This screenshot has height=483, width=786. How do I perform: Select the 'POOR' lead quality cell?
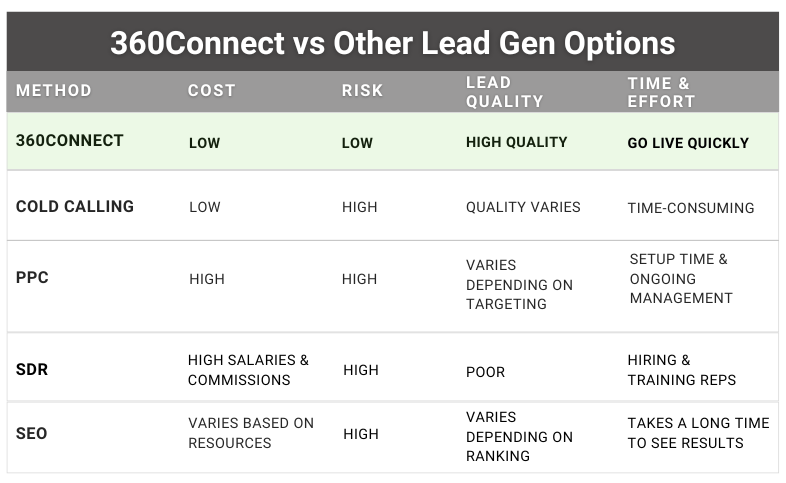[x=486, y=372]
